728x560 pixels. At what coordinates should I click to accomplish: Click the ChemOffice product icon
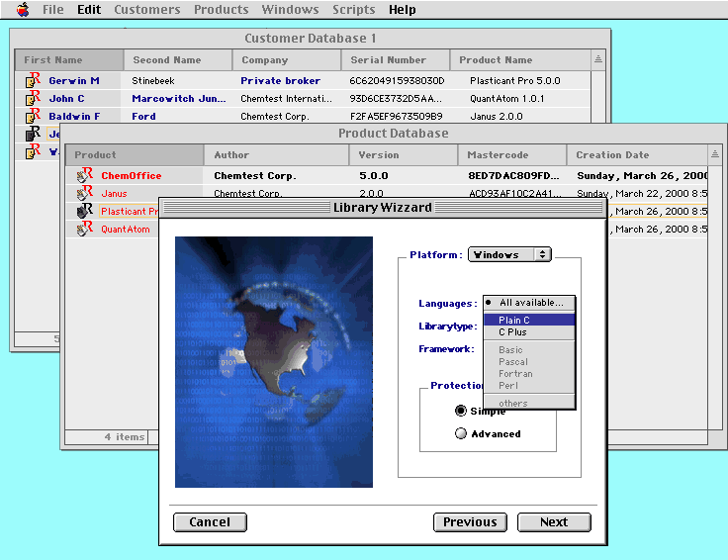[x=84, y=176]
